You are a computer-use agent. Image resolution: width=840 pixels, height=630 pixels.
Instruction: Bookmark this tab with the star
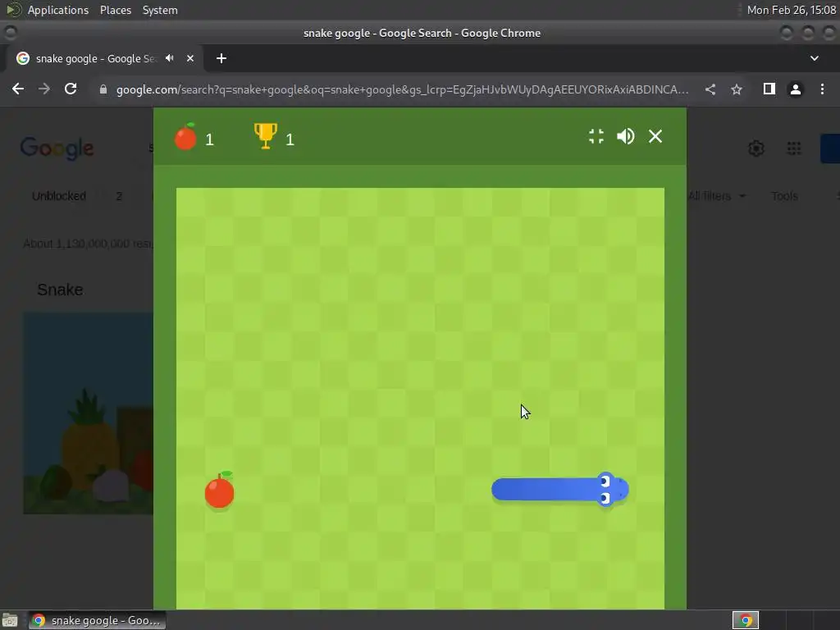pyautogui.click(x=737, y=89)
